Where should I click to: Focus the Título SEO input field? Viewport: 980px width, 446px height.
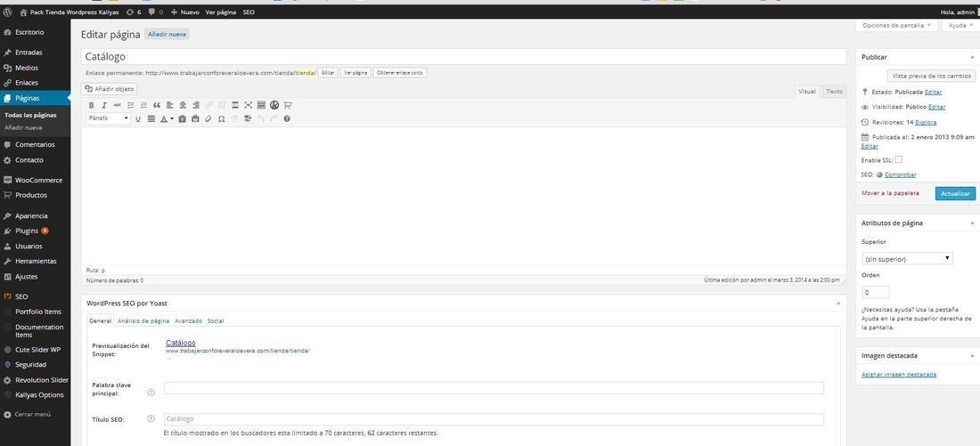click(494, 419)
